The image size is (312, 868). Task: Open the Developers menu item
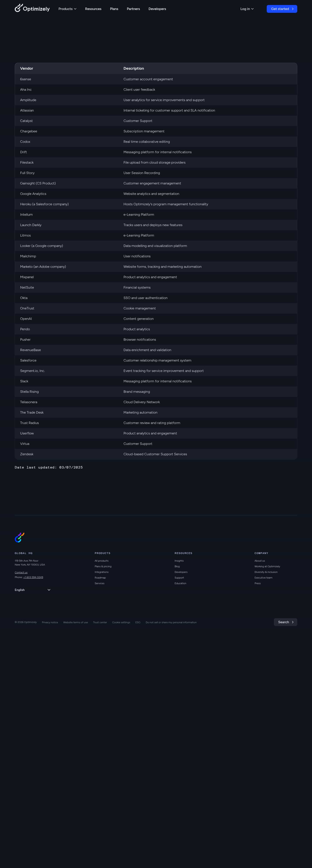pos(157,9)
